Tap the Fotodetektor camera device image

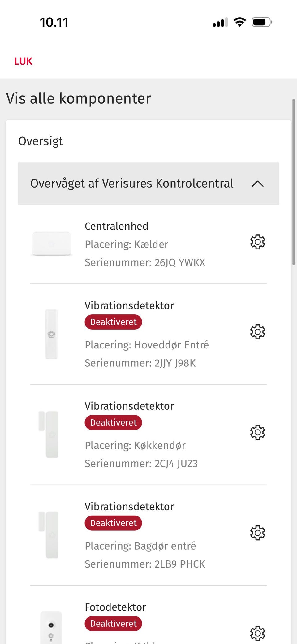coord(51,628)
